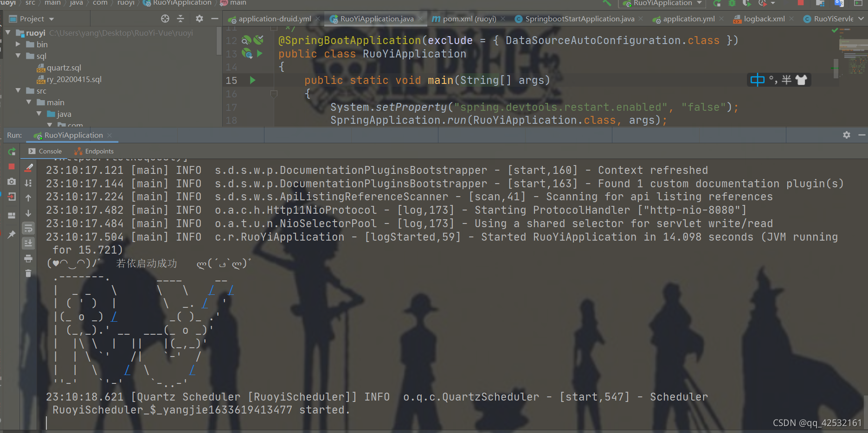
Task: Open the Console tab
Action: point(45,151)
